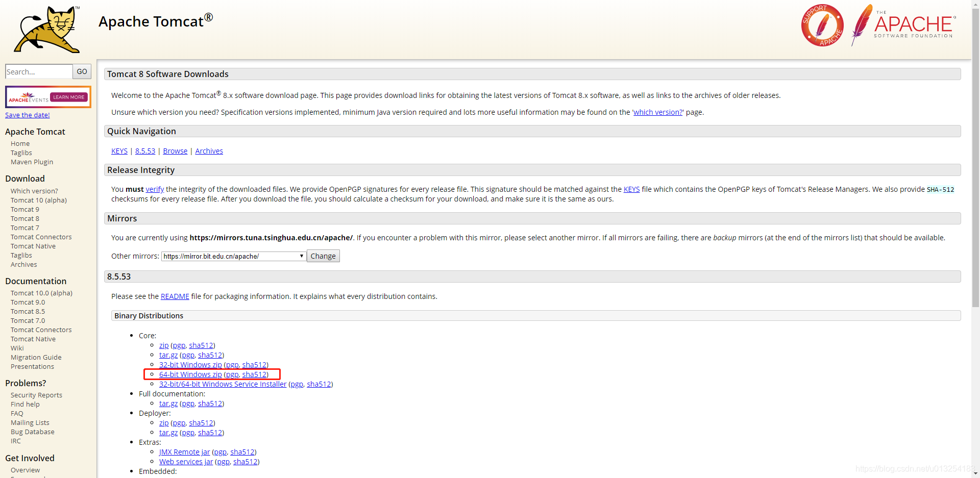
Task: Open FAQ sidebar link
Action: 17,414
